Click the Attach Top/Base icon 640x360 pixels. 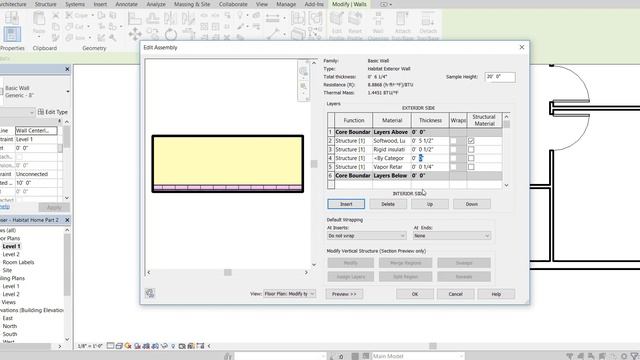point(402,19)
